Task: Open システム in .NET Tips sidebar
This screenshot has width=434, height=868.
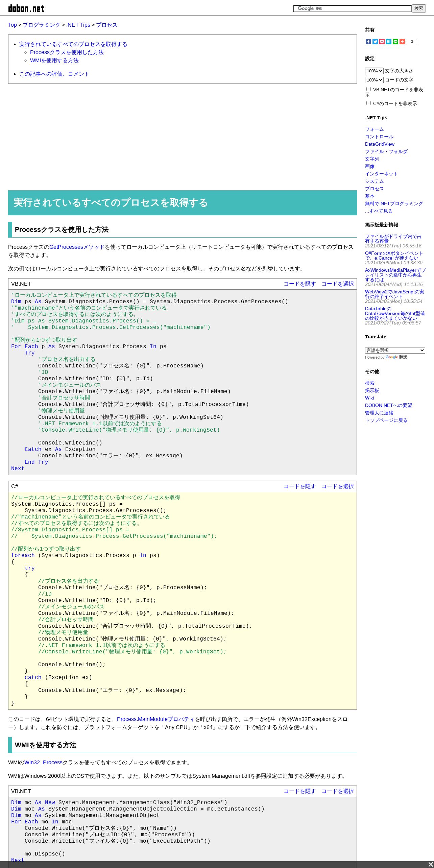Action: click(x=374, y=182)
